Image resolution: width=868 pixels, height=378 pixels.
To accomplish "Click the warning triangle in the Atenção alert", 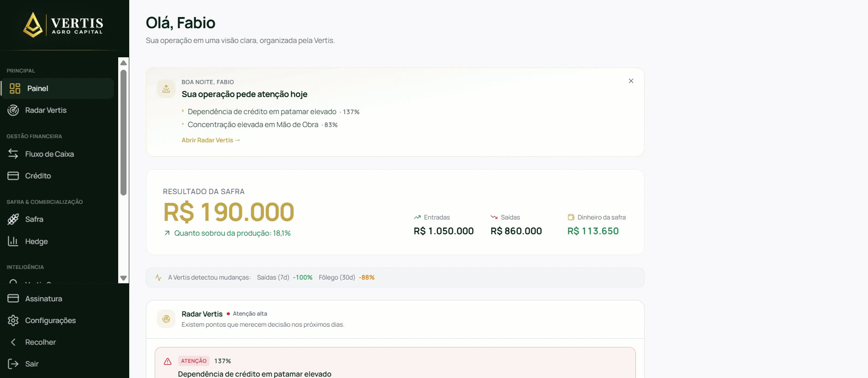I will pos(168,361).
